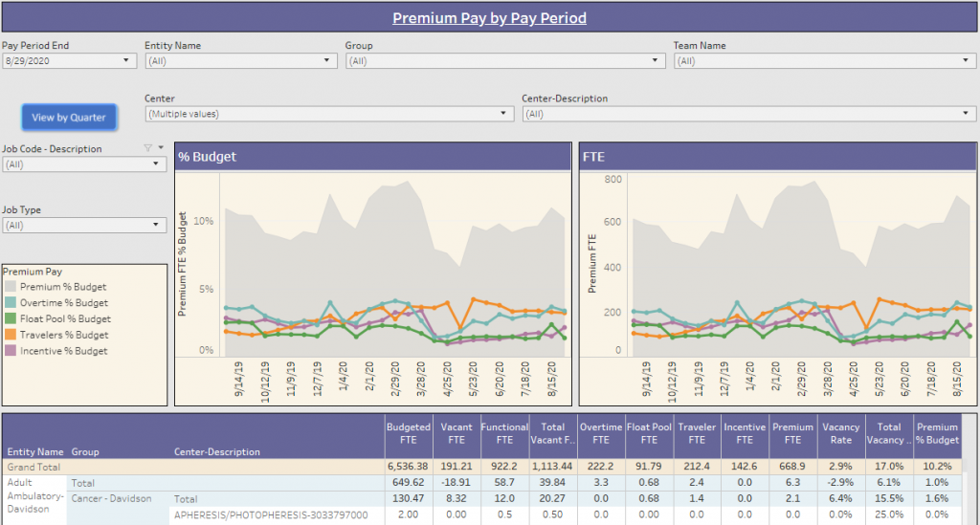The image size is (980, 525).
Task: Click the green Float Pool % Budget swatch
Action: pos(11,318)
